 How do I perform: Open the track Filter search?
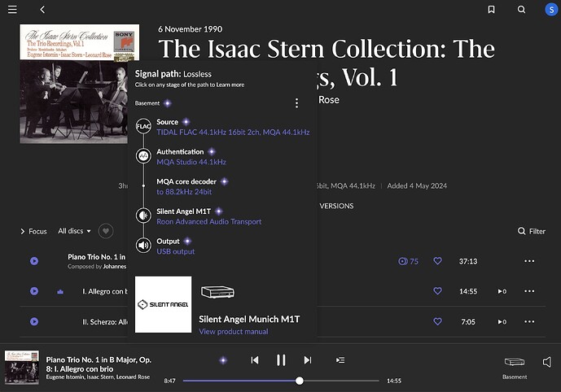pyautogui.click(x=532, y=231)
